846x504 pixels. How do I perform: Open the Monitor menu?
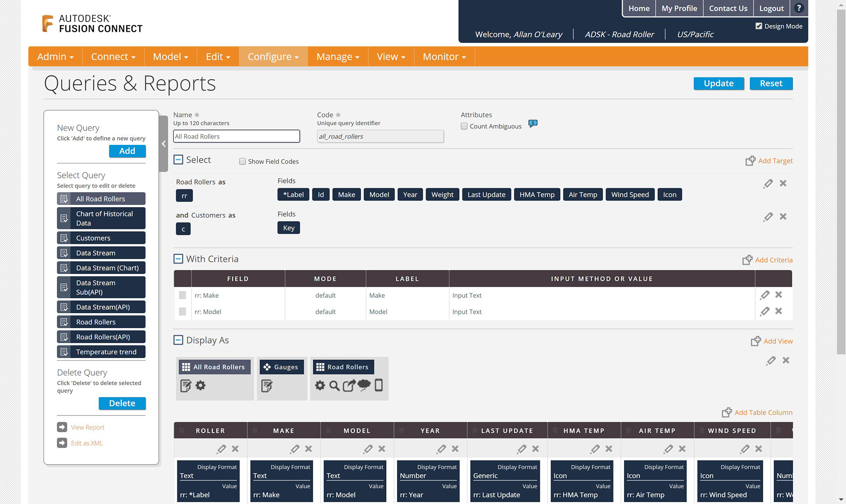(x=444, y=56)
